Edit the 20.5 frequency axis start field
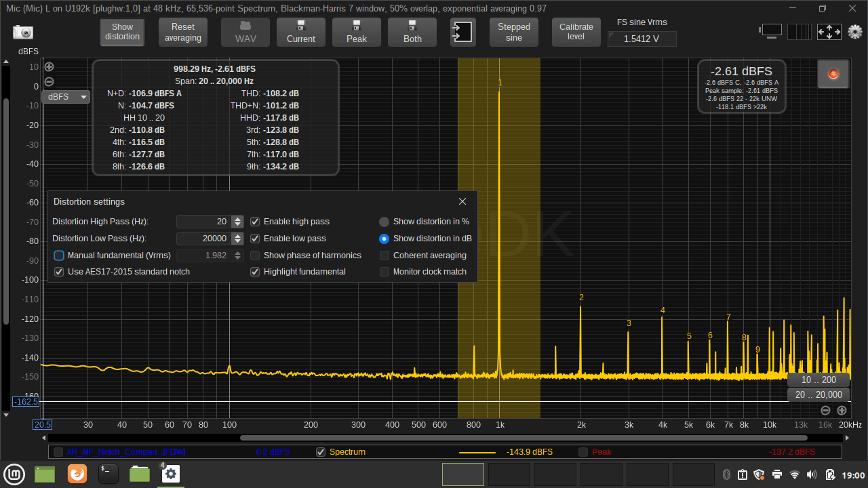The image size is (868, 488). [x=43, y=425]
